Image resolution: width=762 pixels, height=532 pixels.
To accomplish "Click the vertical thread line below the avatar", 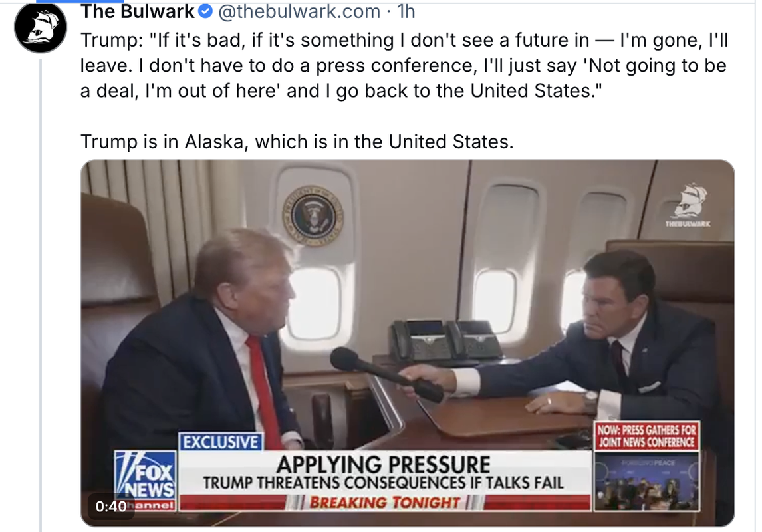I will click(x=41, y=295).
